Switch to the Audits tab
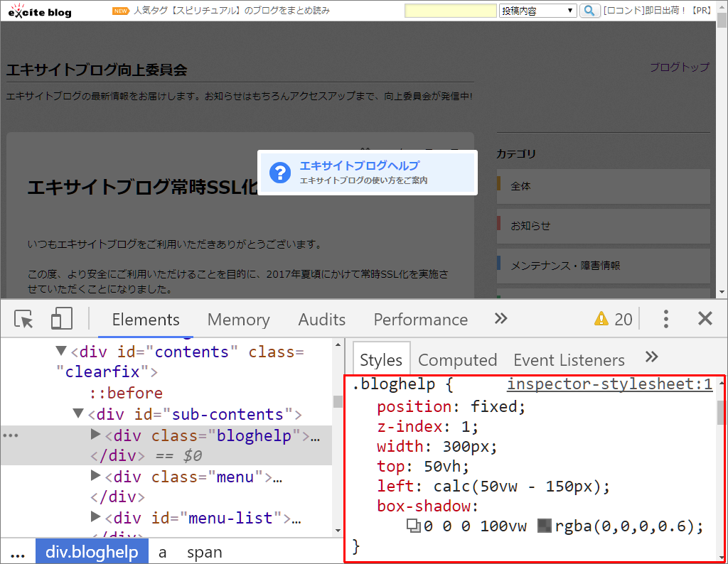Viewport: 728px width, 564px height. (x=322, y=320)
